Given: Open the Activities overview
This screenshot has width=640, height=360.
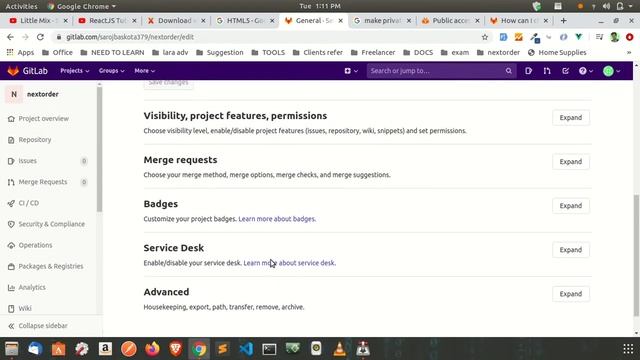Looking at the screenshot, I should [x=21, y=6].
